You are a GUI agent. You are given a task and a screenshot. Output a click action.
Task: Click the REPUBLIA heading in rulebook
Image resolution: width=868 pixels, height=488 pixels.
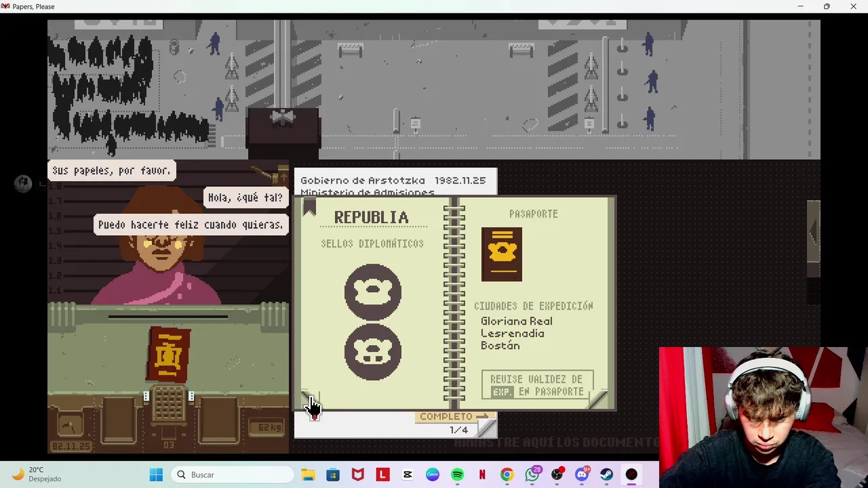[371, 217]
